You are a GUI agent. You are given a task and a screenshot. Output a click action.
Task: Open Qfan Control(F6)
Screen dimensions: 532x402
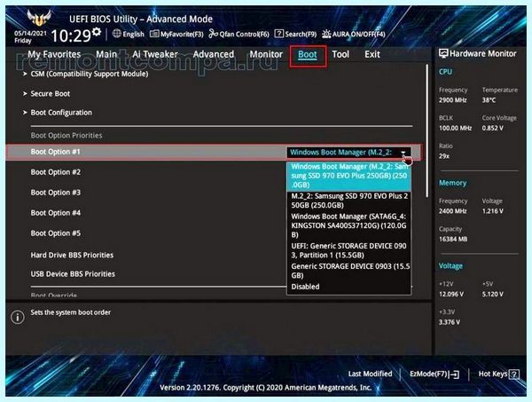tap(239, 34)
